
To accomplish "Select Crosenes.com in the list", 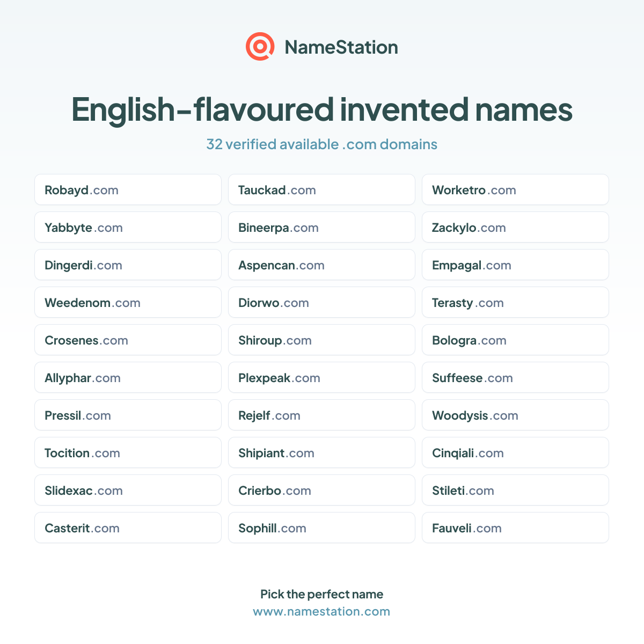I will pos(128,340).
